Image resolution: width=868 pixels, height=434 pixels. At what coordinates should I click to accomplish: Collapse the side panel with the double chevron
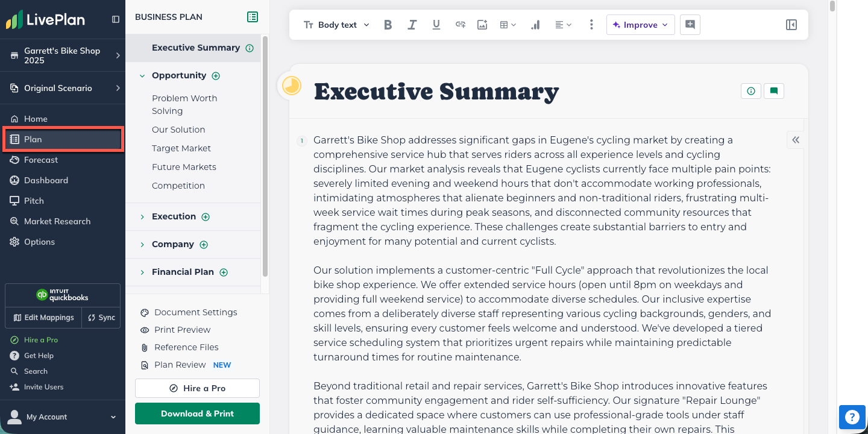(796, 140)
